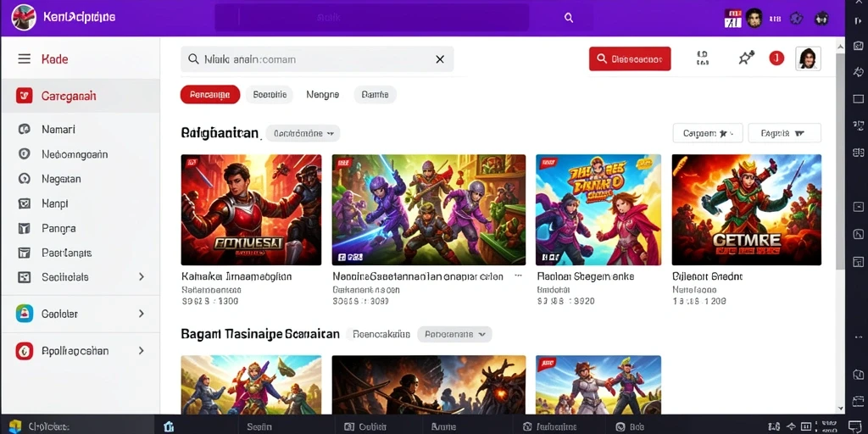Open the Eapiik filter dropdown
The height and width of the screenshot is (434, 868).
[x=784, y=133]
